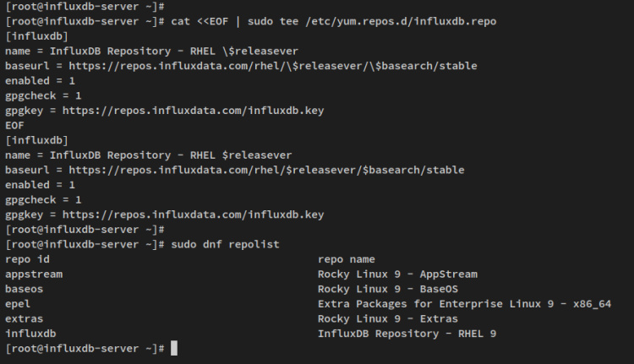The height and width of the screenshot is (364, 634).
Task: Click the 'repo name' column header
Action: pos(346,259)
